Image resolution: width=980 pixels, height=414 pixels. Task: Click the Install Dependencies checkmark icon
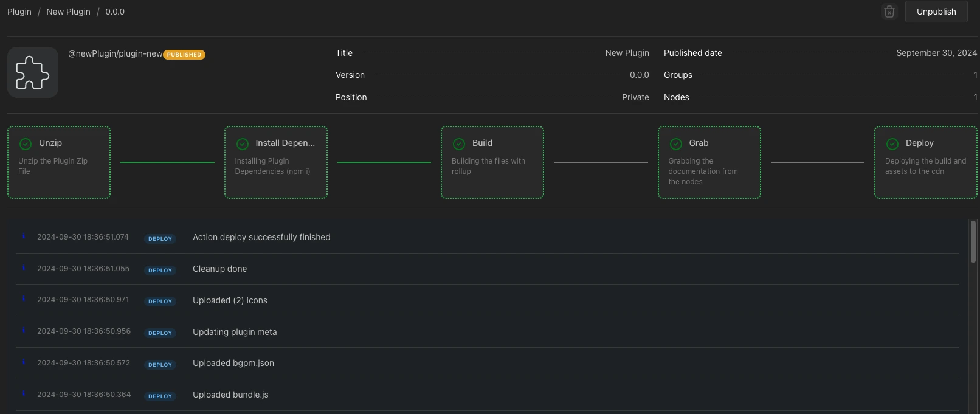tap(243, 143)
